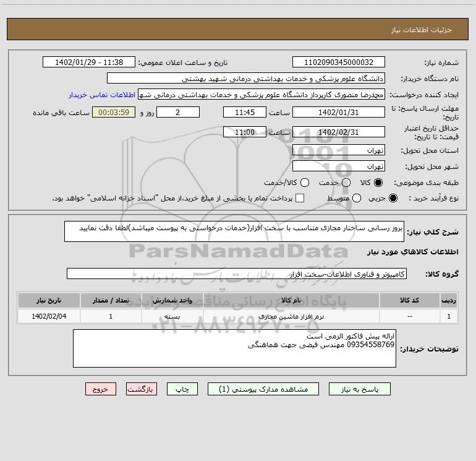The height and width of the screenshot is (461, 476).
Task: Toggle the اسناد خزانه اسلامی payment checkbox
Action: coord(300,198)
